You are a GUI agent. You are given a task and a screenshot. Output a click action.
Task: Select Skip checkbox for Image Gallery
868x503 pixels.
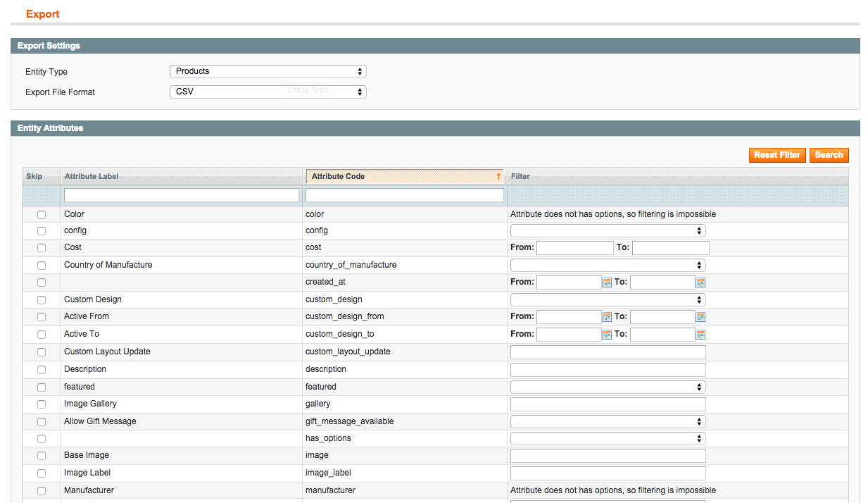[42, 404]
